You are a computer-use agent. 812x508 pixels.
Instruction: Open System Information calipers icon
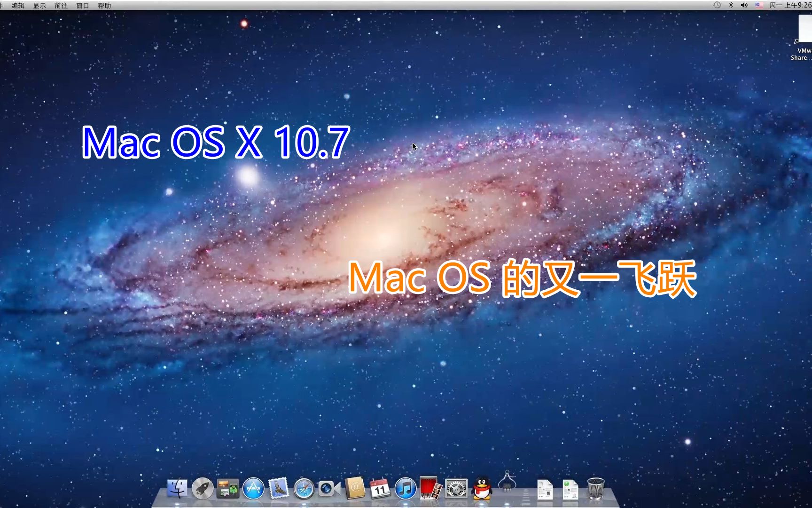click(x=507, y=482)
